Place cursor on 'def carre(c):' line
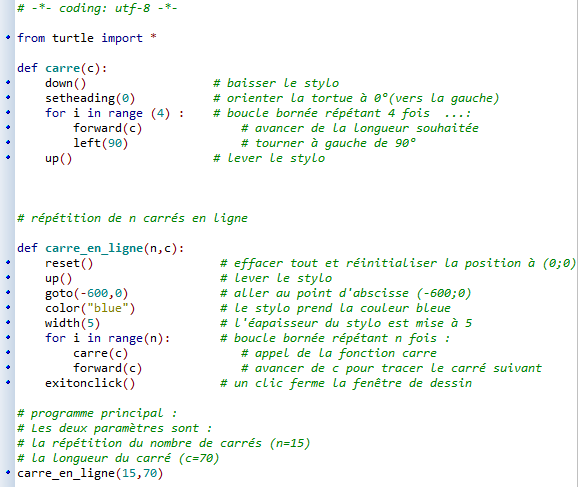The height and width of the screenshot is (487, 578). click(62, 68)
